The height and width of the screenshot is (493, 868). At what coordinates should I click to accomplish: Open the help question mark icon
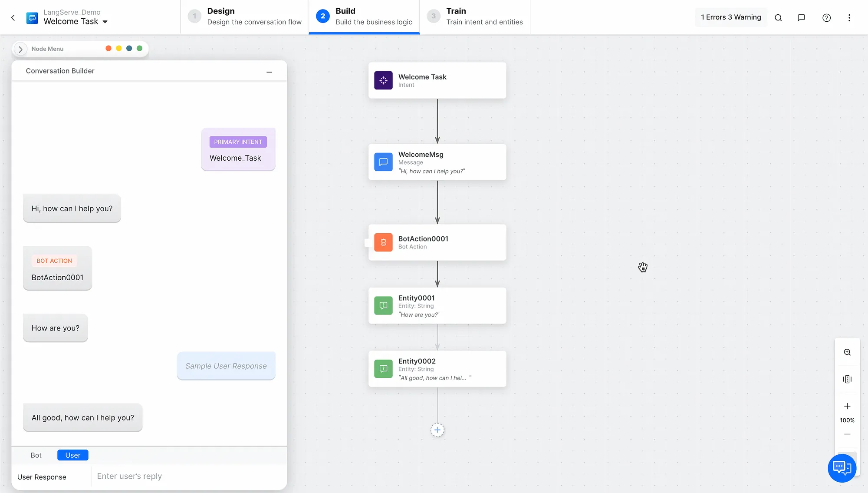(x=826, y=18)
